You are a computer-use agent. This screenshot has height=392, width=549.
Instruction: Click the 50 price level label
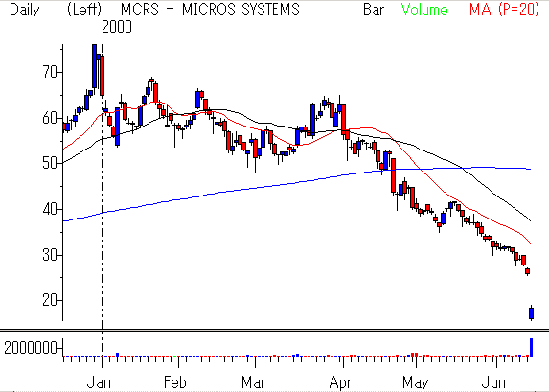tap(50, 163)
